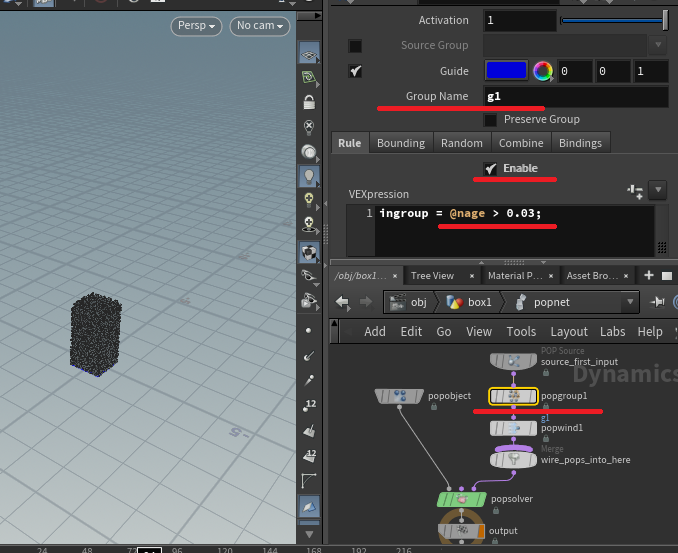Toggle the display primitive numbers icon

pyautogui.click(x=309, y=455)
